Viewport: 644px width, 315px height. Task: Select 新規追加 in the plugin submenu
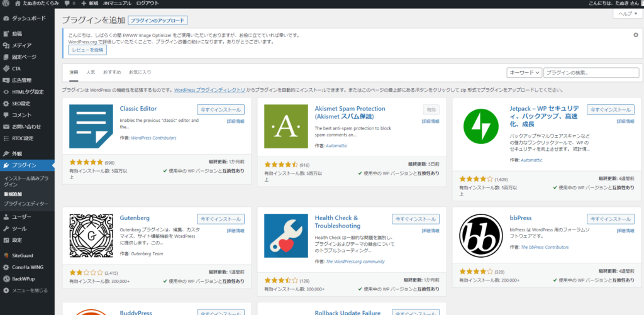(x=13, y=194)
